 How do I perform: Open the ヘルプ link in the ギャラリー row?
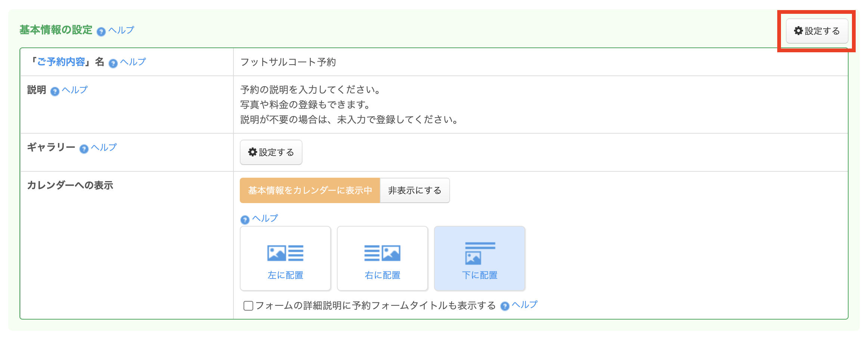104,147
